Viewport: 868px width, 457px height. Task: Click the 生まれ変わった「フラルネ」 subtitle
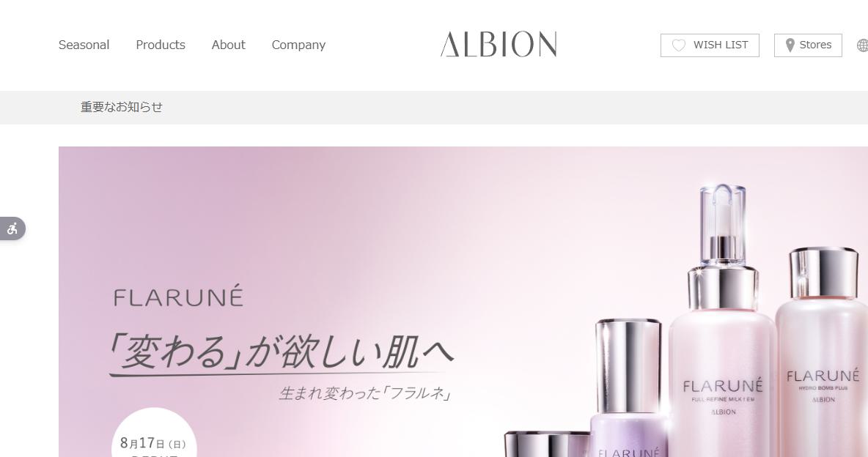tap(365, 393)
